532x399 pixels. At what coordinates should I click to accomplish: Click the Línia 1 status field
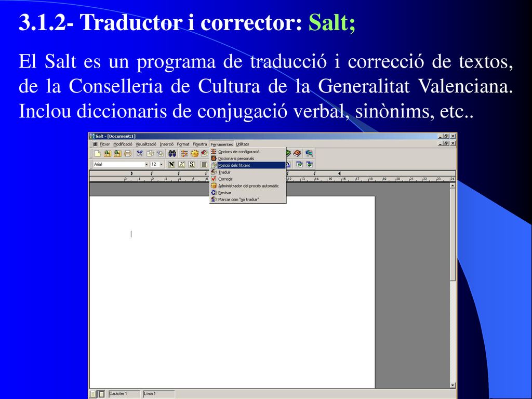tap(159, 394)
